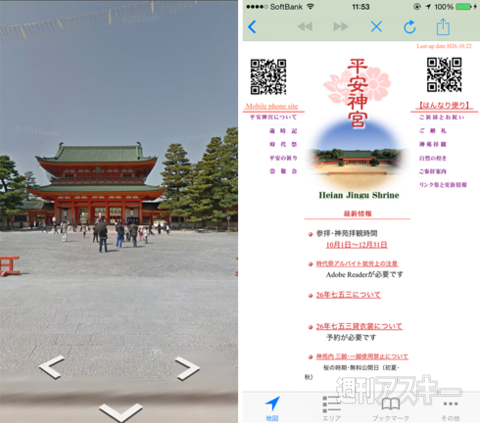Screen dimensions: 480x423
Task: Open the 神苑拝観 link
Action: pyautogui.click(x=433, y=144)
